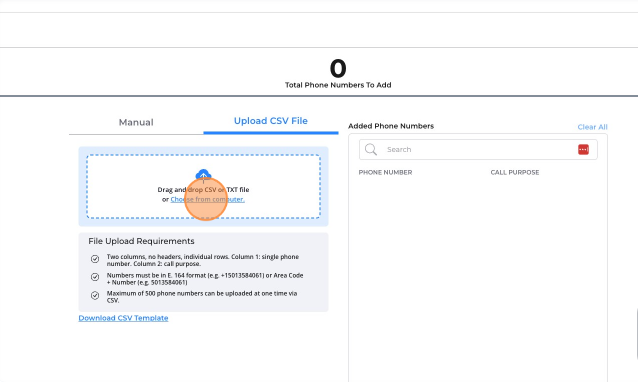This screenshot has width=638, height=389.
Task: Switch to the Manual tab
Action: pyautogui.click(x=136, y=122)
